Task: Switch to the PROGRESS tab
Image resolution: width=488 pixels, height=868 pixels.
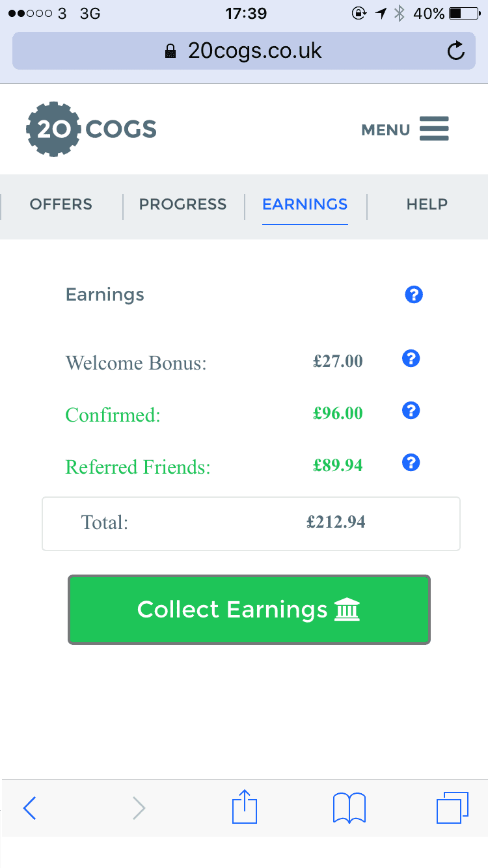Action: [x=183, y=204]
